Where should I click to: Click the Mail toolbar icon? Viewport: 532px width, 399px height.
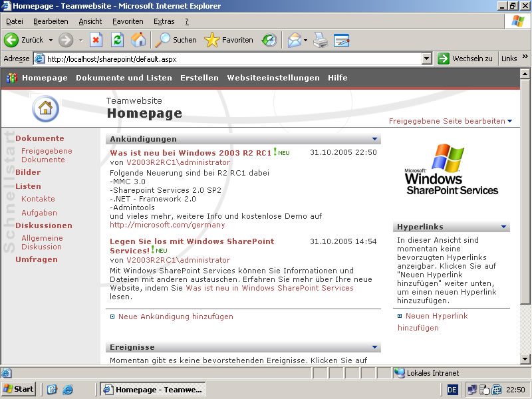(295, 40)
